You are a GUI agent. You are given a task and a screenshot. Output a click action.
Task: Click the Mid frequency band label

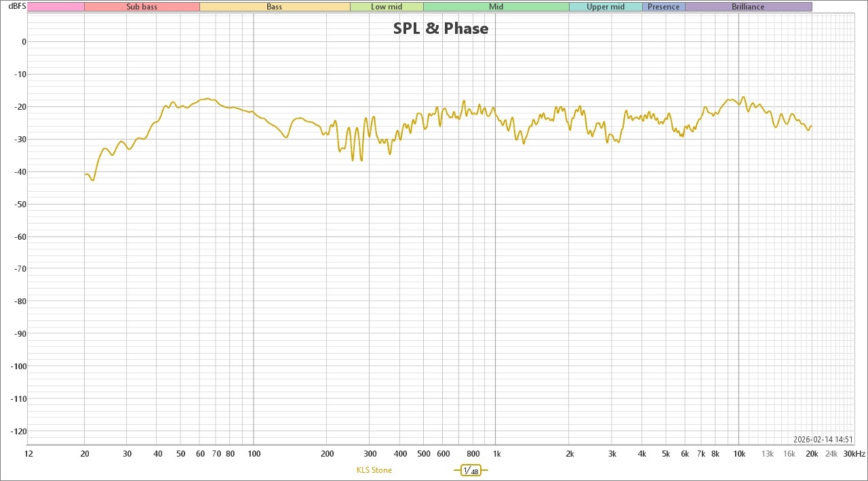496,7
